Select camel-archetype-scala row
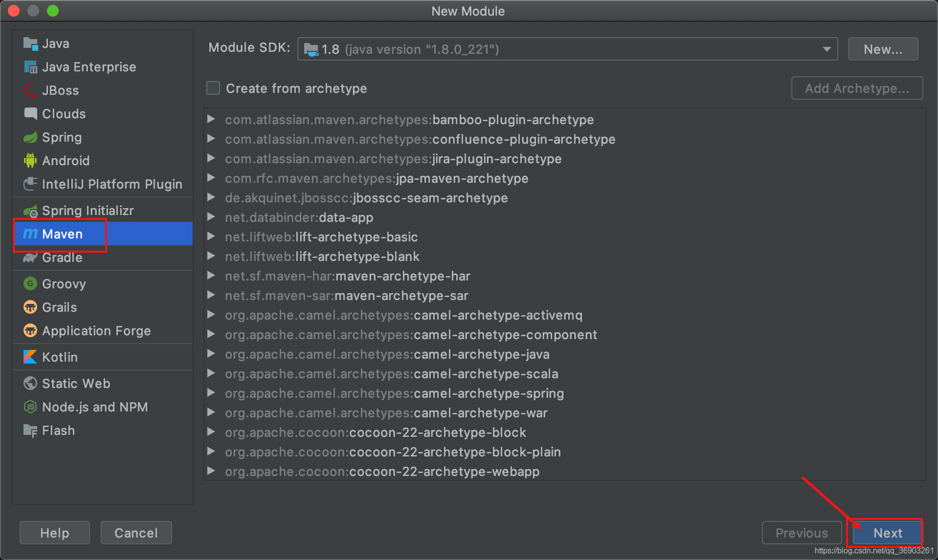The width and height of the screenshot is (938, 560). pyautogui.click(x=564, y=374)
